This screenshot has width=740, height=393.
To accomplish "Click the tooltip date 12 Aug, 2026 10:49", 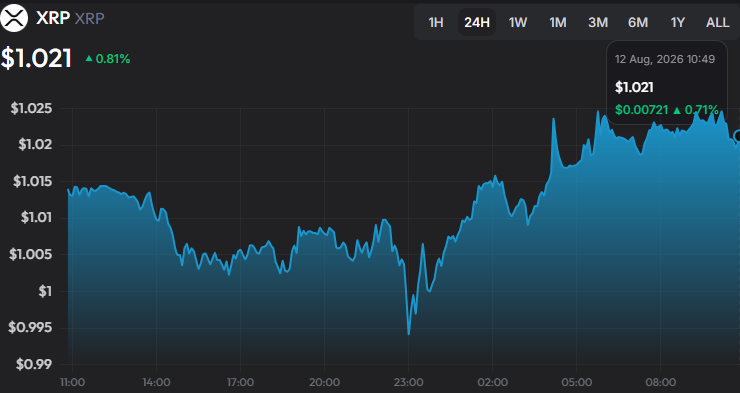I will click(x=664, y=59).
